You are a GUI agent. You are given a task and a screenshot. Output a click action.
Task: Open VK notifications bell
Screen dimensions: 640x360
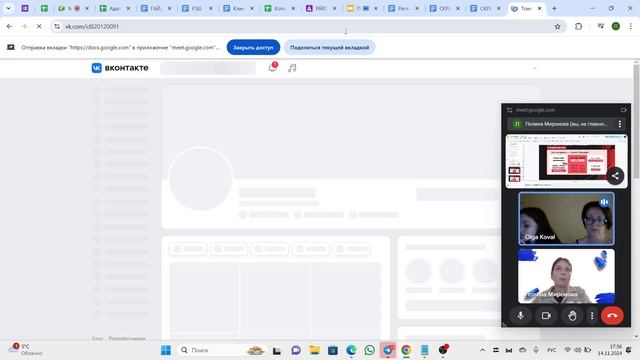273,68
